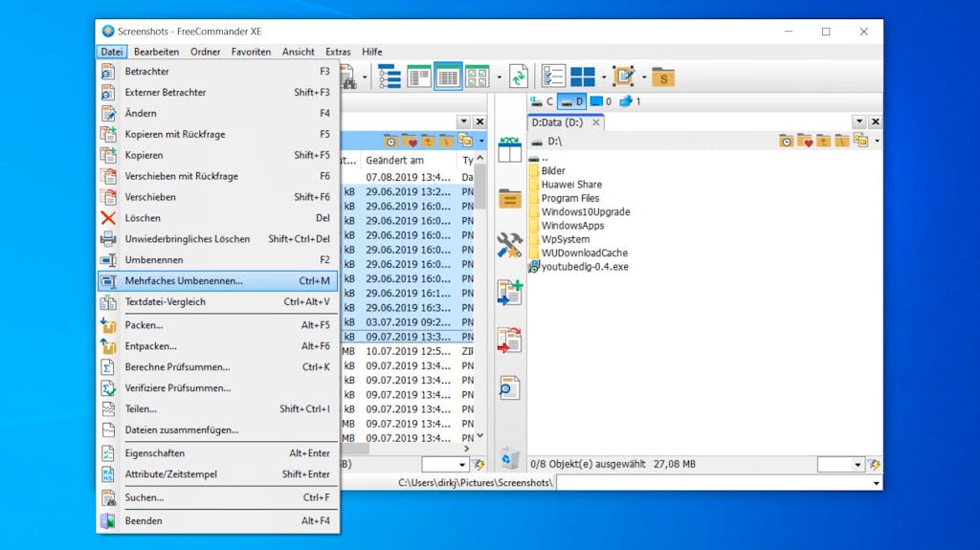980x550 pixels.
Task: Open the Bearbeiten menu
Action: click(156, 52)
